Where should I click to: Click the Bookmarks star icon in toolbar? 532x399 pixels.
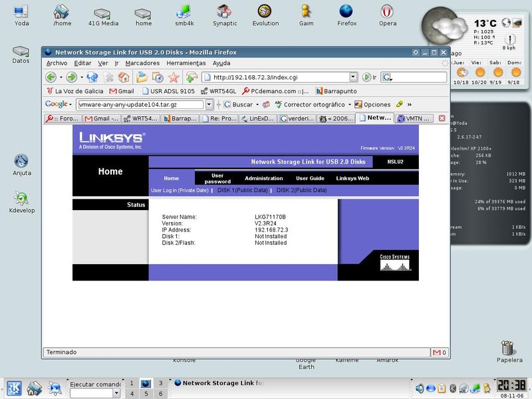click(174, 77)
